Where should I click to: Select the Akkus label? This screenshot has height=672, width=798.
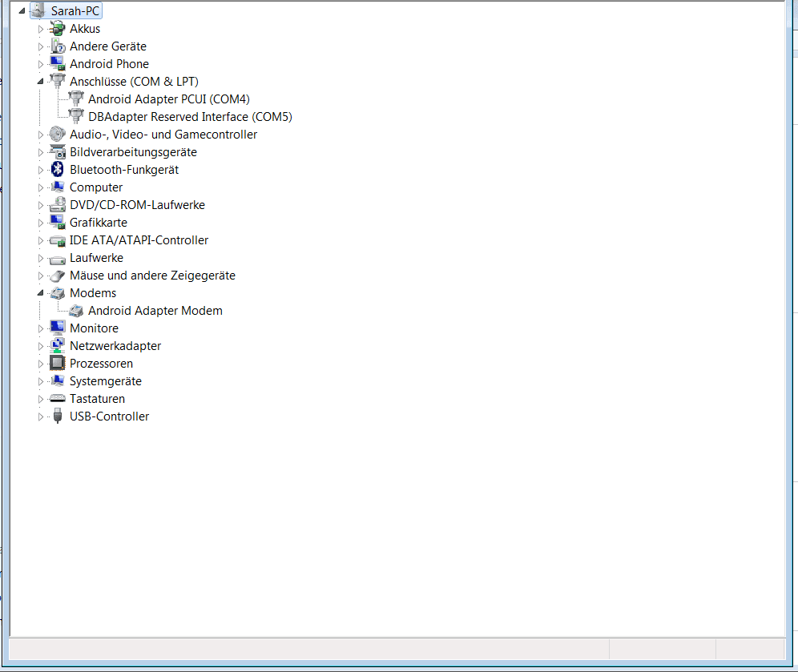point(85,29)
